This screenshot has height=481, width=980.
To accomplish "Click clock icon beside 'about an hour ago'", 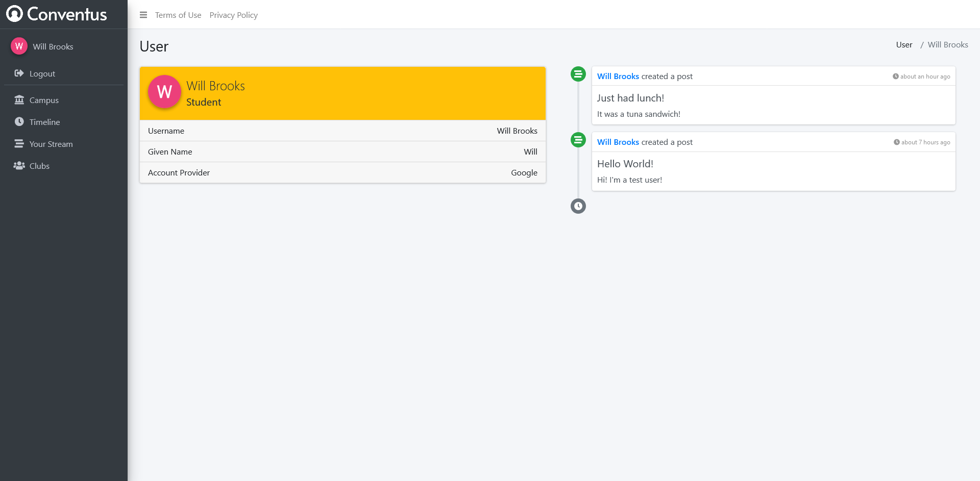I will (896, 77).
